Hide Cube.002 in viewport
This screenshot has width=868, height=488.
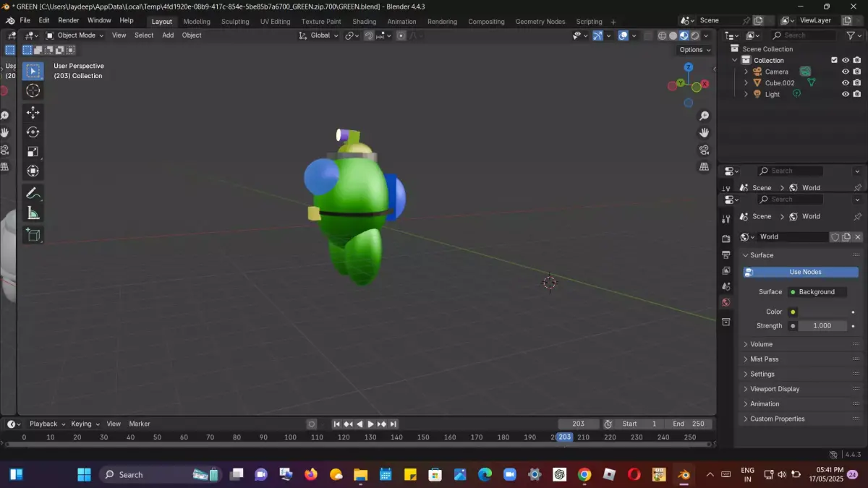(x=845, y=83)
